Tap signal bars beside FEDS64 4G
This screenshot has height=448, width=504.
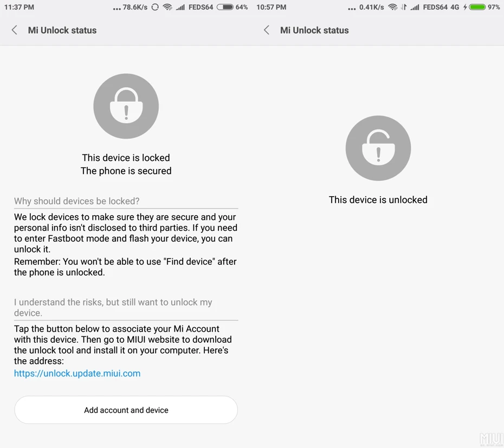[x=415, y=7]
